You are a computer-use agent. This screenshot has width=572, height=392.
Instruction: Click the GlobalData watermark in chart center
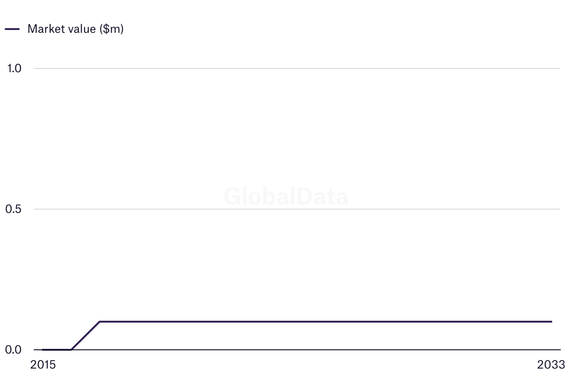point(286,196)
